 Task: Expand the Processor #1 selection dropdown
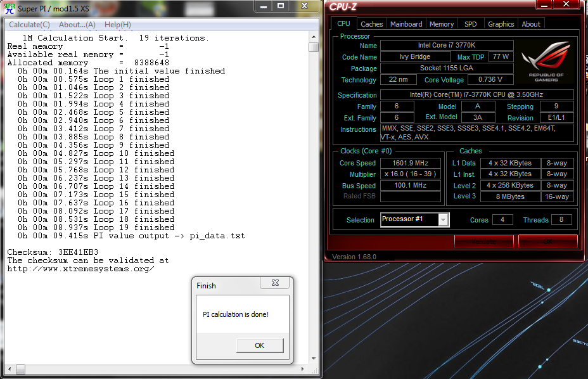point(443,220)
